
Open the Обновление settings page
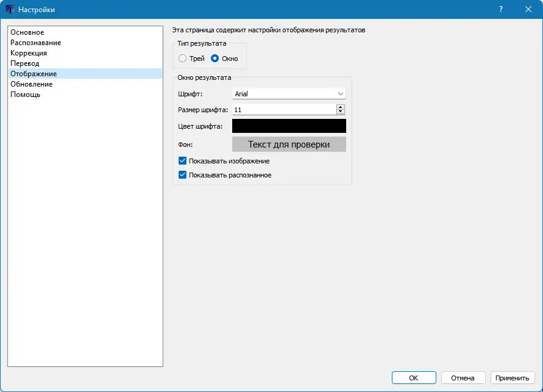pos(85,84)
